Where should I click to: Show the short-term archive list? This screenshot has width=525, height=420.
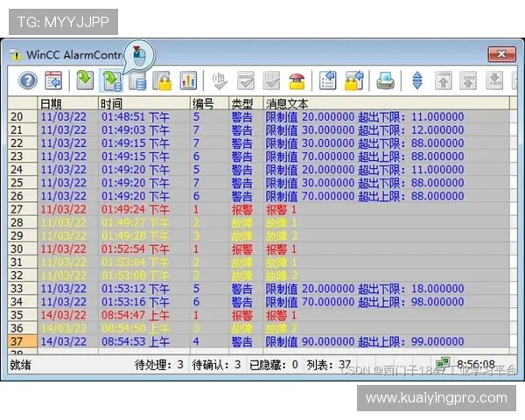(x=112, y=80)
